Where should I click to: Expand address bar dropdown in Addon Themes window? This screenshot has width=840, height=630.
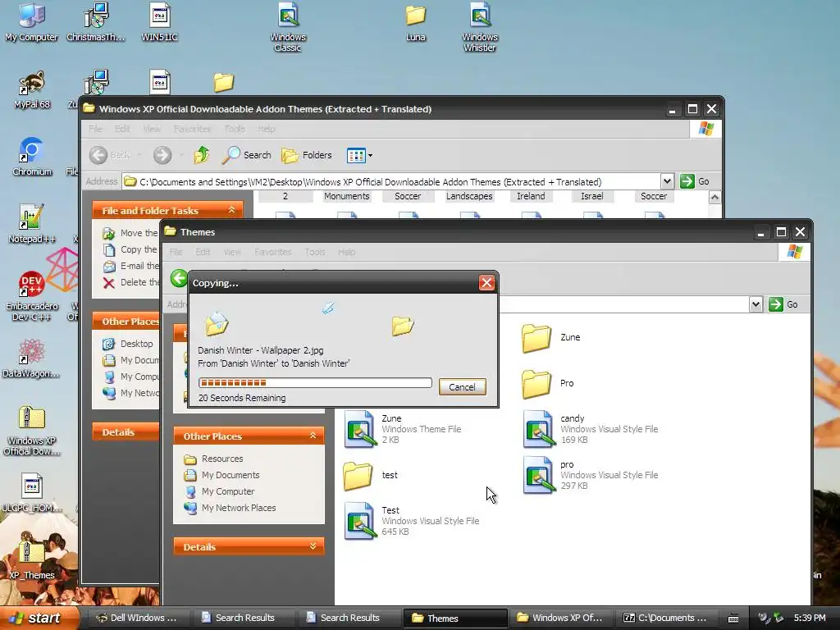667,181
